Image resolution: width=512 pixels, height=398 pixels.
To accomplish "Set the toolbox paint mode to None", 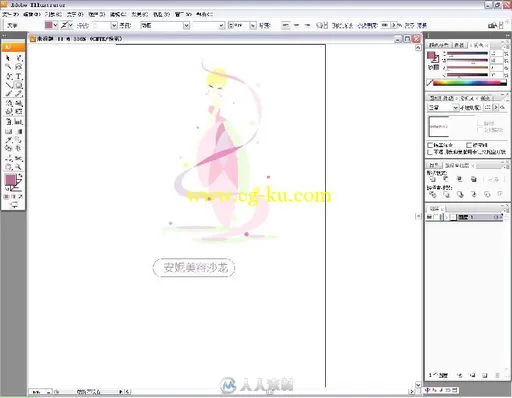I will (20, 197).
